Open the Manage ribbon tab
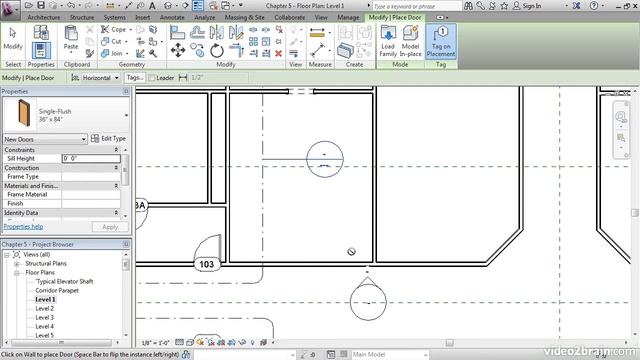The width and height of the screenshot is (640, 360). [x=348, y=18]
